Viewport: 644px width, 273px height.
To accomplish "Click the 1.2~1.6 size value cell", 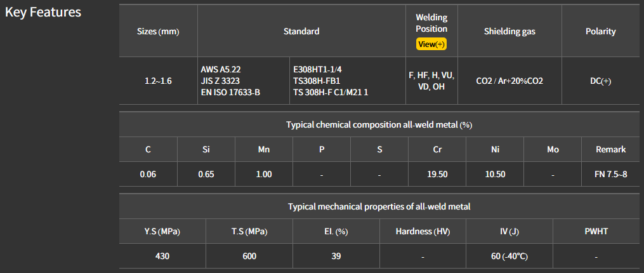I will pyautogui.click(x=158, y=81).
